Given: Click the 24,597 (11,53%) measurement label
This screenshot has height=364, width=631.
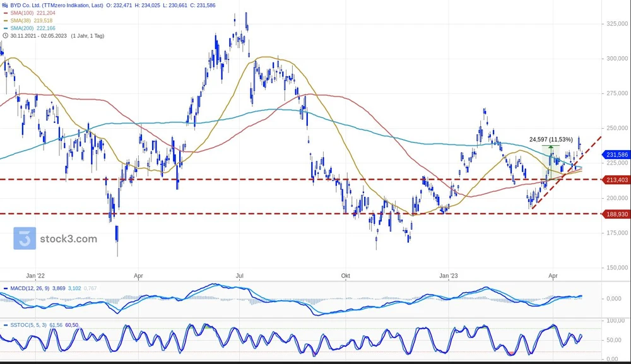Looking at the screenshot, I should coord(550,139).
